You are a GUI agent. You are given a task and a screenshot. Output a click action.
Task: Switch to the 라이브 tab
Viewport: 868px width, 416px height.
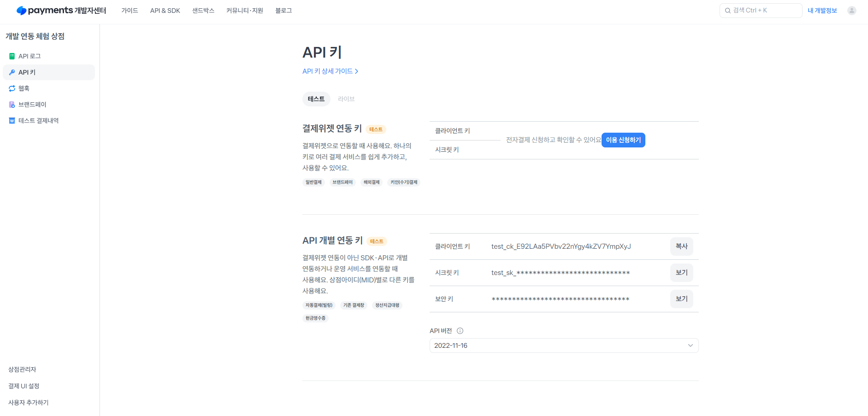(x=346, y=99)
